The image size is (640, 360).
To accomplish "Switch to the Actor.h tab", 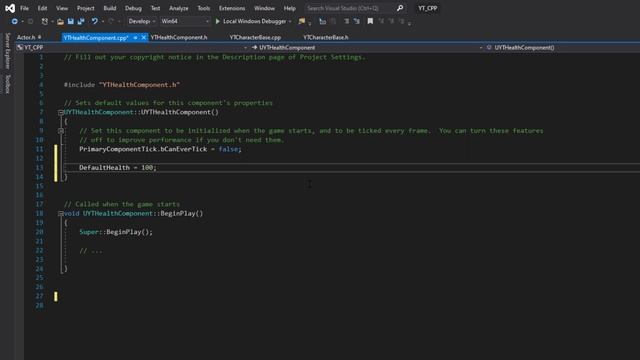I will (26, 37).
